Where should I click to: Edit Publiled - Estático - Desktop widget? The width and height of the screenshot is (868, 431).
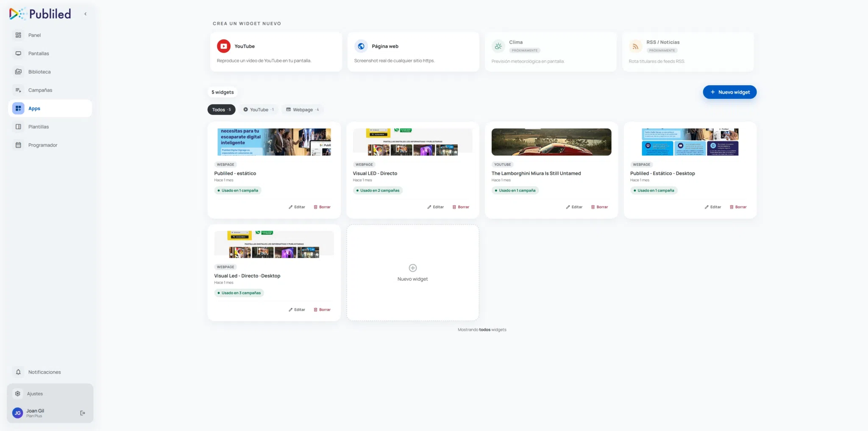(713, 207)
